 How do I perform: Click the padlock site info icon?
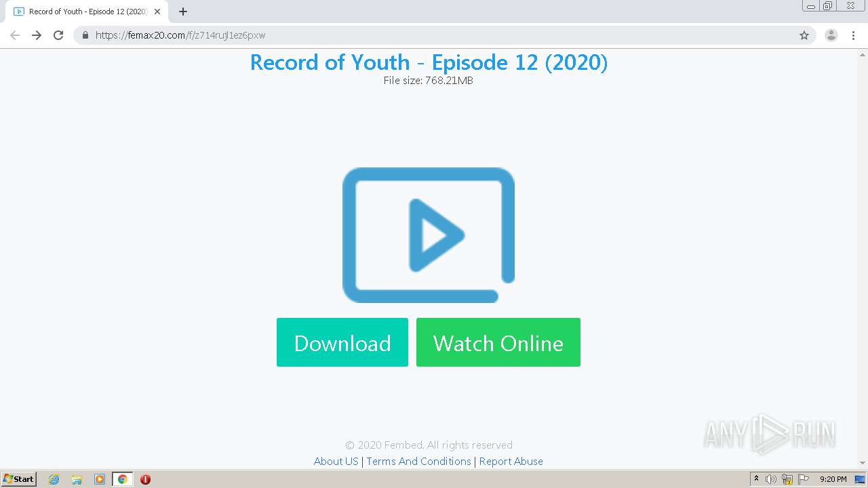[x=85, y=35]
